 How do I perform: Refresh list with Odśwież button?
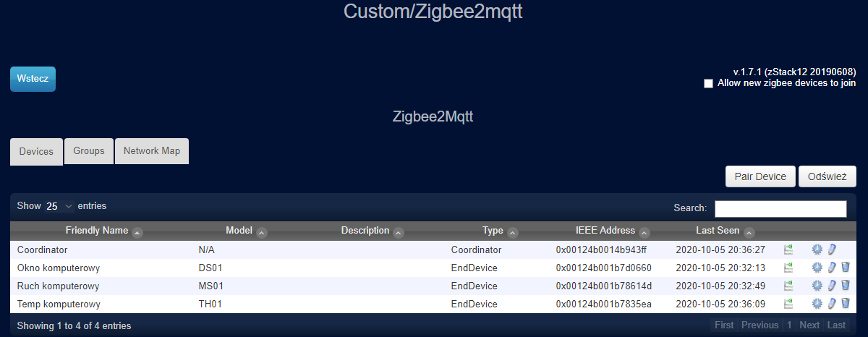827,176
